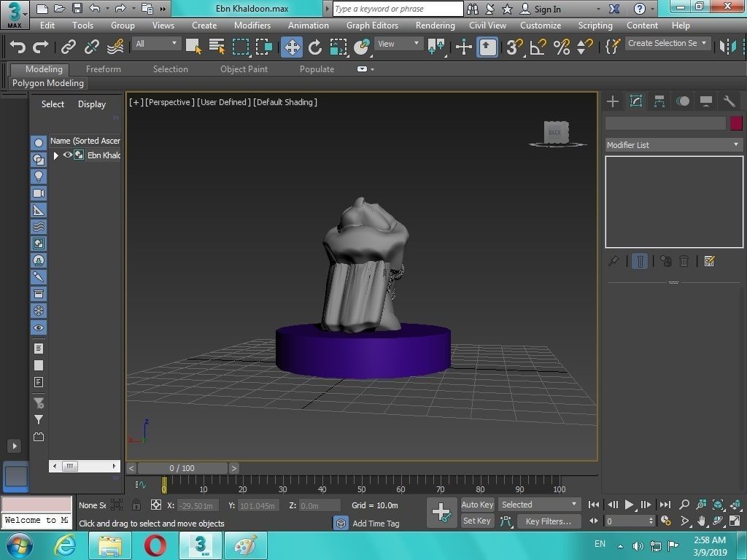The image size is (747, 560).
Task: Switch to the Object Paint ribbon tab
Action: click(x=244, y=69)
